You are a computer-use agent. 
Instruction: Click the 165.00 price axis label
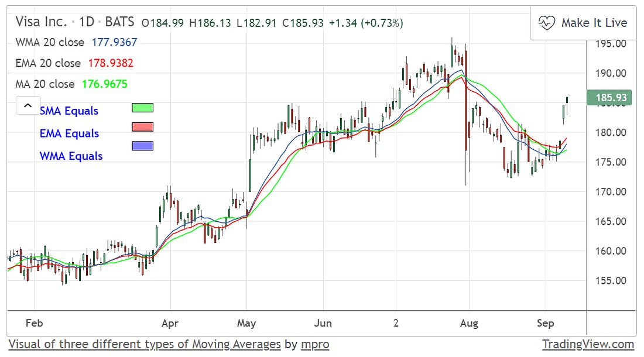(x=611, y=221)
